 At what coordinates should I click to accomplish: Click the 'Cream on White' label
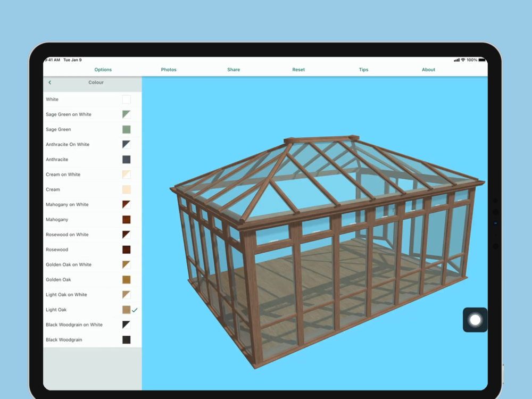(x=63, y=174)
